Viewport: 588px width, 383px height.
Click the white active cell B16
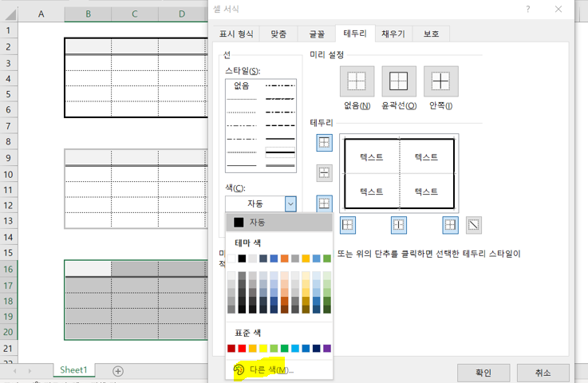point(88,269)
